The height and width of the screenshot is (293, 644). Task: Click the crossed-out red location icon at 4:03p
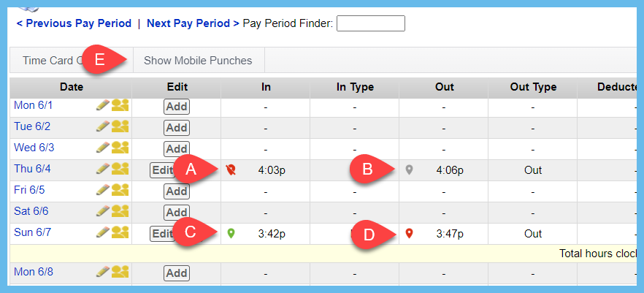pos(231,170)
